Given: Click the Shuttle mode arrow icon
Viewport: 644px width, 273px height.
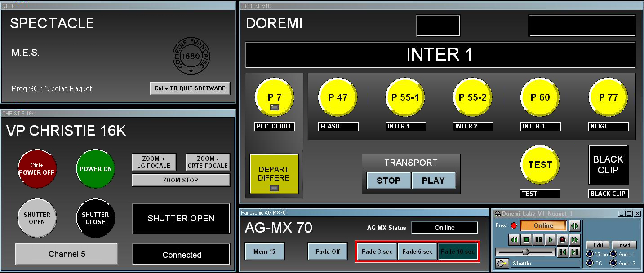Looking at the screenshot, I should tap(502, 264).
